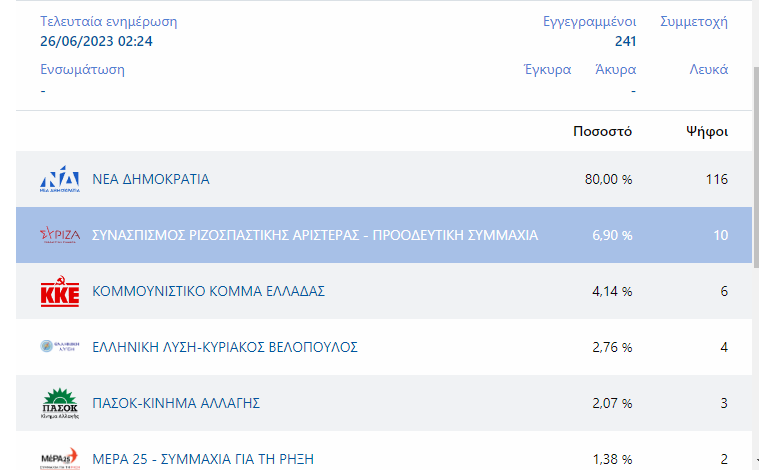Click the 6,90 % percentage value
The height and width of the screenshot is (472, 759).
point(612,235)
